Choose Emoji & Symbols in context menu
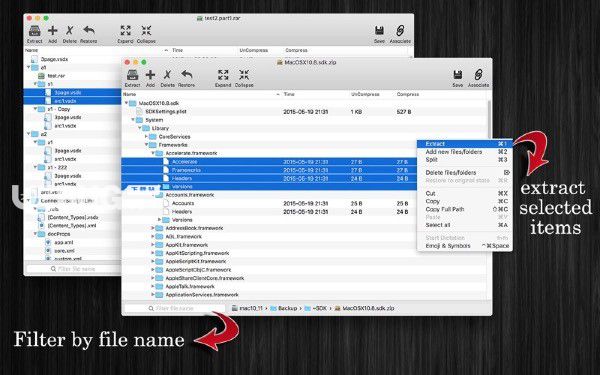The width and height of the screenshot is (600, 375). tap(465, 246)
